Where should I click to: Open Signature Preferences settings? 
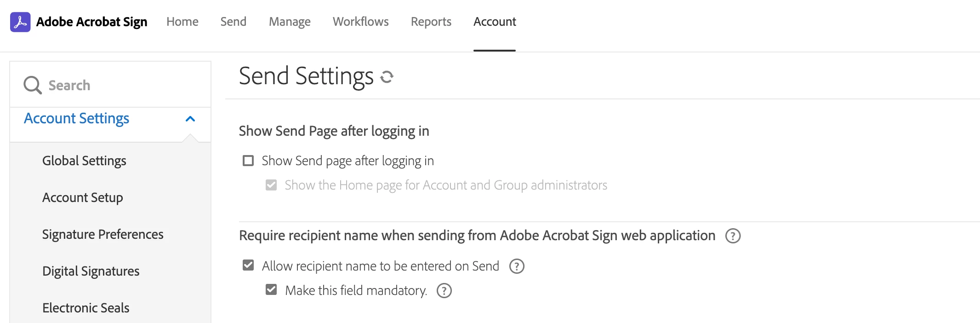pyautogui.click(x=103, y=234)
